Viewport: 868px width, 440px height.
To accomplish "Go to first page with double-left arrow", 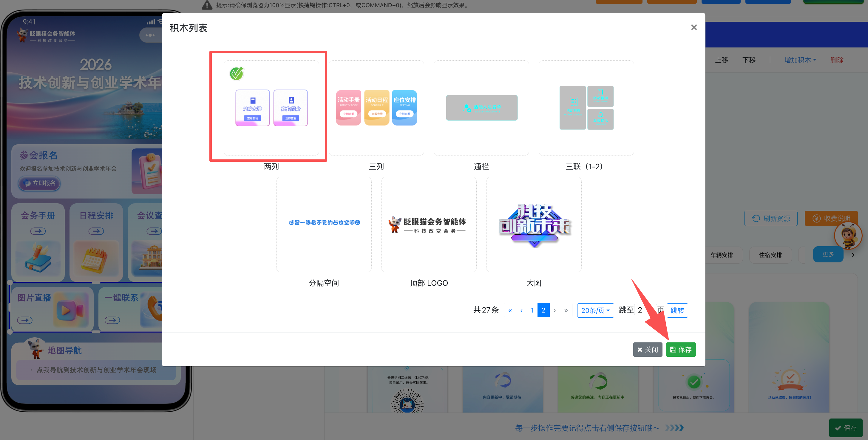I will 510,310.
